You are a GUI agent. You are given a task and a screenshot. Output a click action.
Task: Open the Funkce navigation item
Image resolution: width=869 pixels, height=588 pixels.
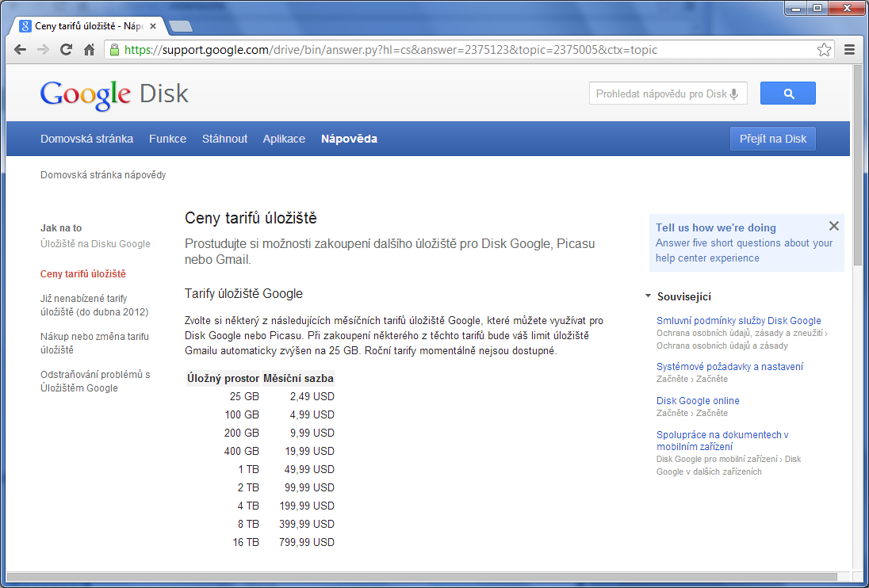167,139
